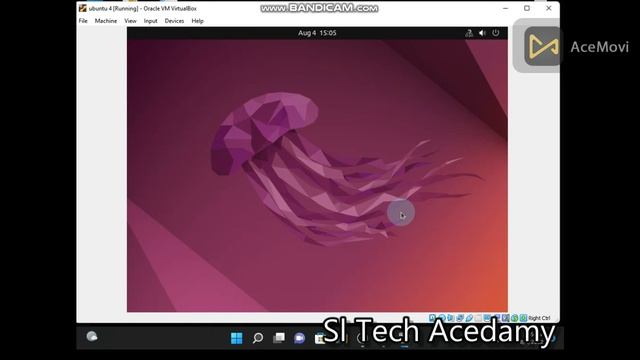This screenshot has height=360, width=640.
Task: Click the VirtualBox window icon in title bar
Action: (82, 8)
